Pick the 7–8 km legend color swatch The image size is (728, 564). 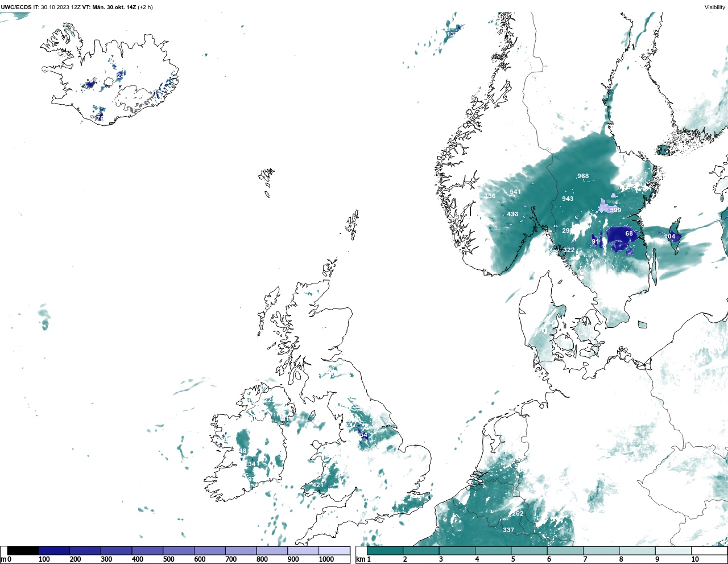[x=601, y=550]
